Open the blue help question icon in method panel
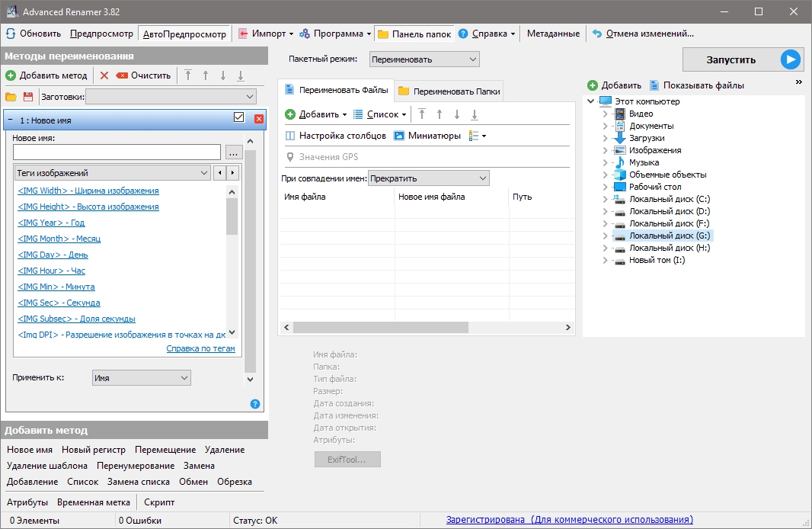Screen dimensions: 812x529 pyautogui.click(x=254, y=404)
